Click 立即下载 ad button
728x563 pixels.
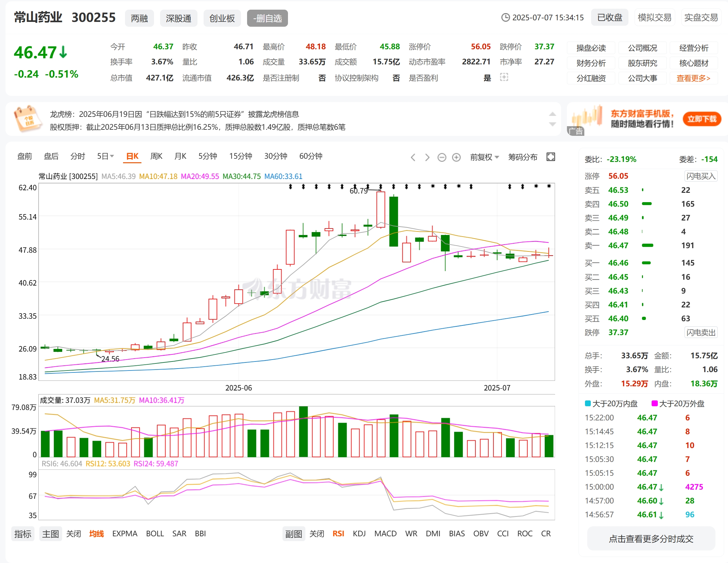coord(702,119)
